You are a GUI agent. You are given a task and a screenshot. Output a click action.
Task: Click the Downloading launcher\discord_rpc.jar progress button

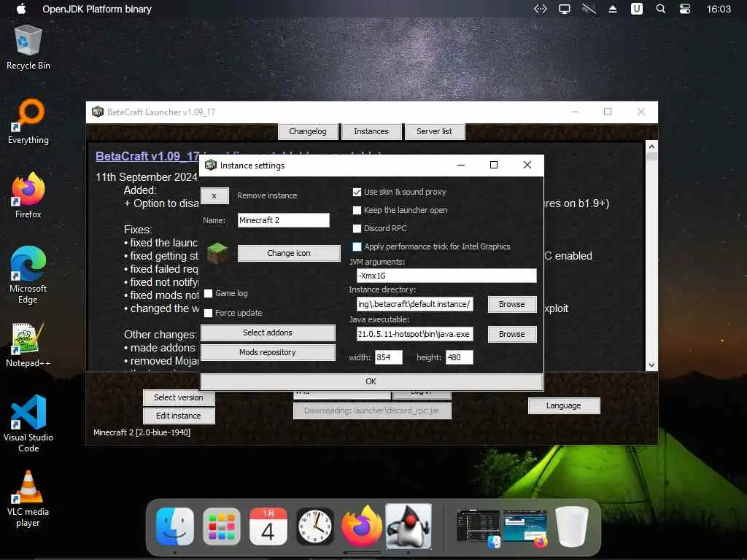point(372,411)
